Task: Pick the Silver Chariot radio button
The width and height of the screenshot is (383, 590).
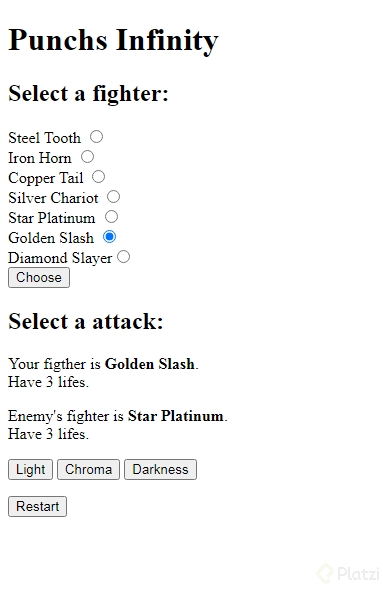Action: pos(113,196)
